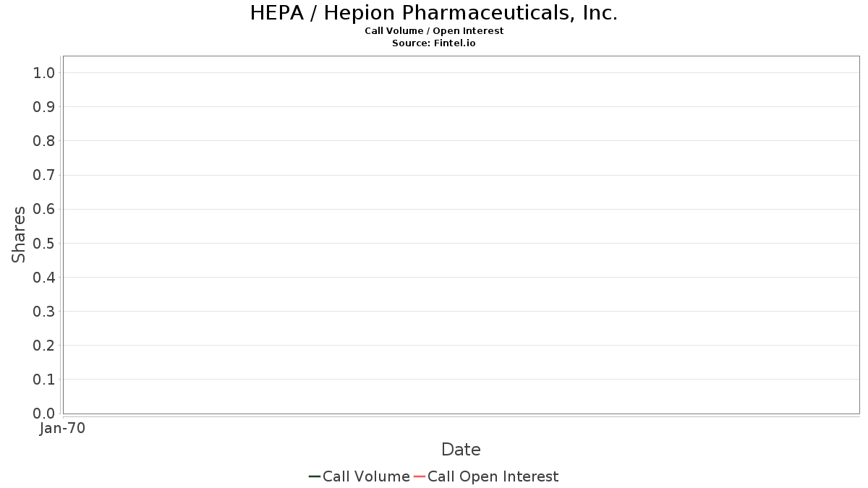Click the Date x-axis title
Viewport: 868px width, 488px height.
point(461,450)
